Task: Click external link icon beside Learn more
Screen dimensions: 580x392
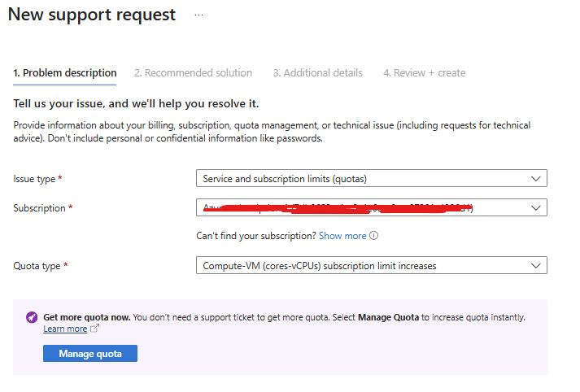Action: (94, 329)
